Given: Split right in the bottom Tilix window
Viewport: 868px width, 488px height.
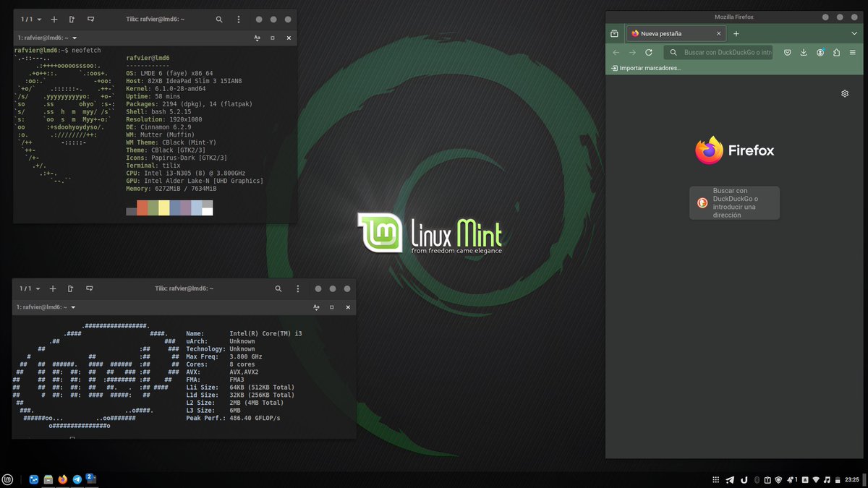Looking at the screenshot, I should click(70, 288).
